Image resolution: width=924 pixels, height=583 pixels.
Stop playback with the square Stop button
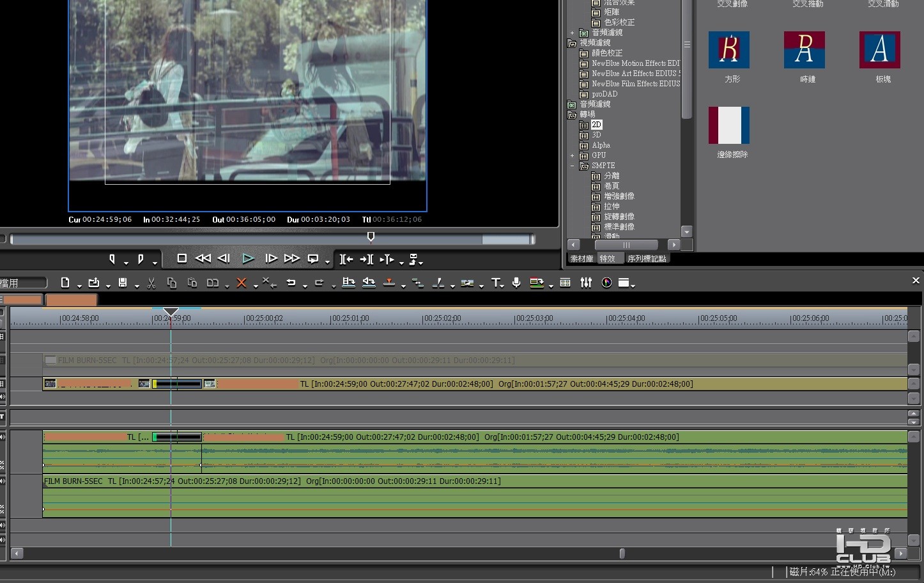coord(181,258)
